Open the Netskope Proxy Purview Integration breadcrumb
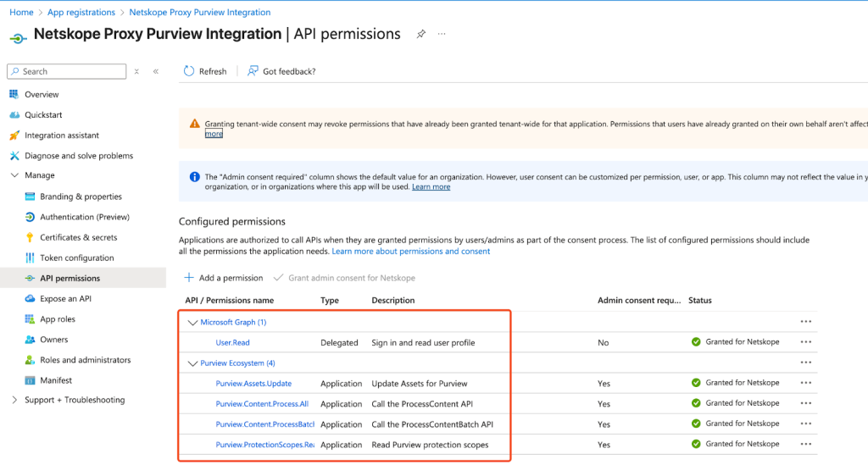The image size is (868, 476). pyautogui.click(x=200, y=12)
